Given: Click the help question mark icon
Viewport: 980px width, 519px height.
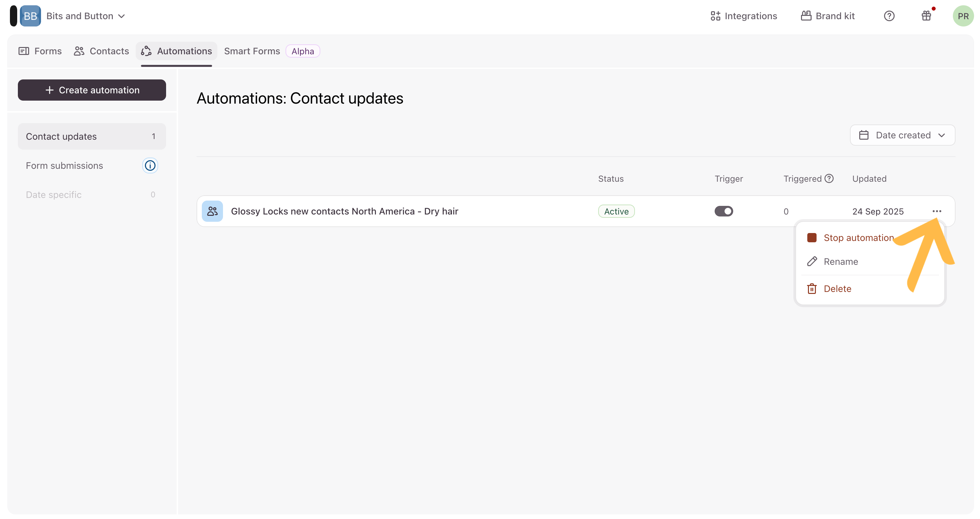Looking at the screenshot, I should pyautogui.click(x=889, y=16).
